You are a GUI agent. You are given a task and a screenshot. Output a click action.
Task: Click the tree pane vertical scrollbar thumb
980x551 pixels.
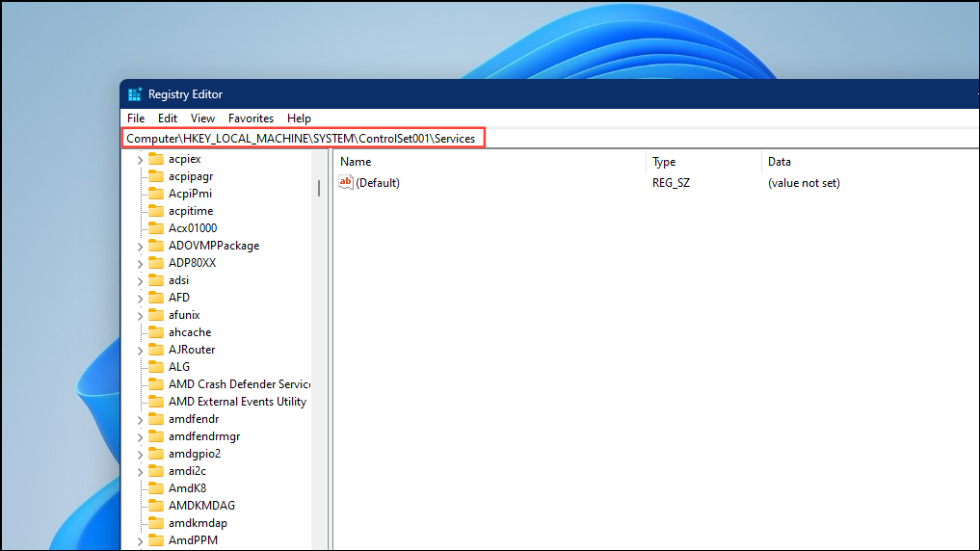point(319,188)
